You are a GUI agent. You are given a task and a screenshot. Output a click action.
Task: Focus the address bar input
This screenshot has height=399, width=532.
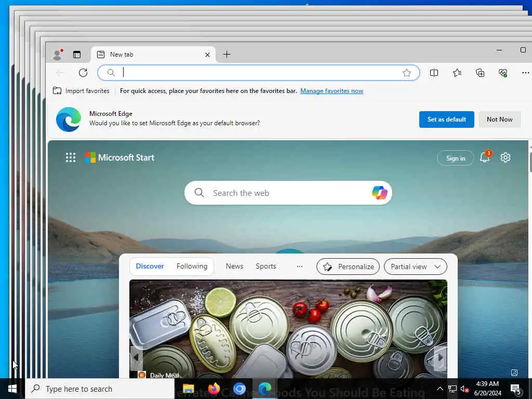tap(259, 73)
